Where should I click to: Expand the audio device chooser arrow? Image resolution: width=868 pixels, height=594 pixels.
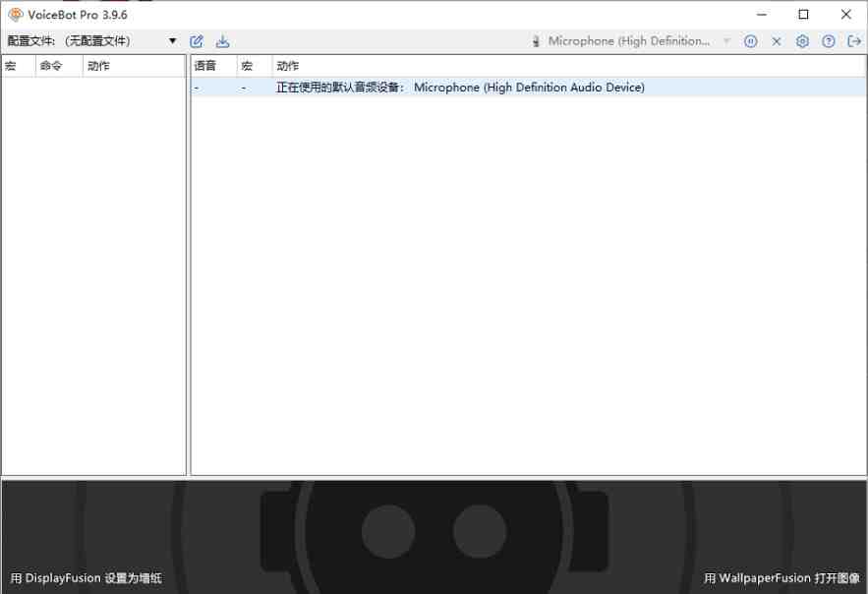pos(725,40)
